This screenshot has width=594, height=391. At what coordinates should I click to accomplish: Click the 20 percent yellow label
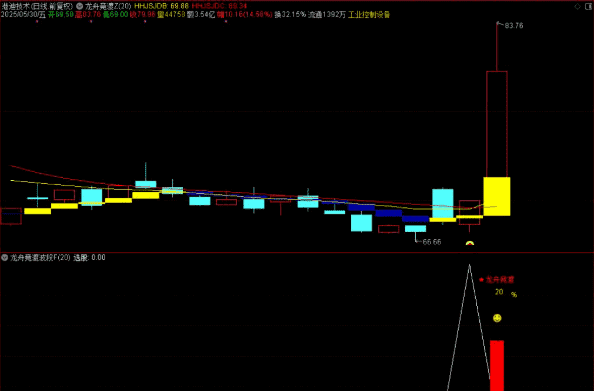pyautogui.click(x=506, y=293)
